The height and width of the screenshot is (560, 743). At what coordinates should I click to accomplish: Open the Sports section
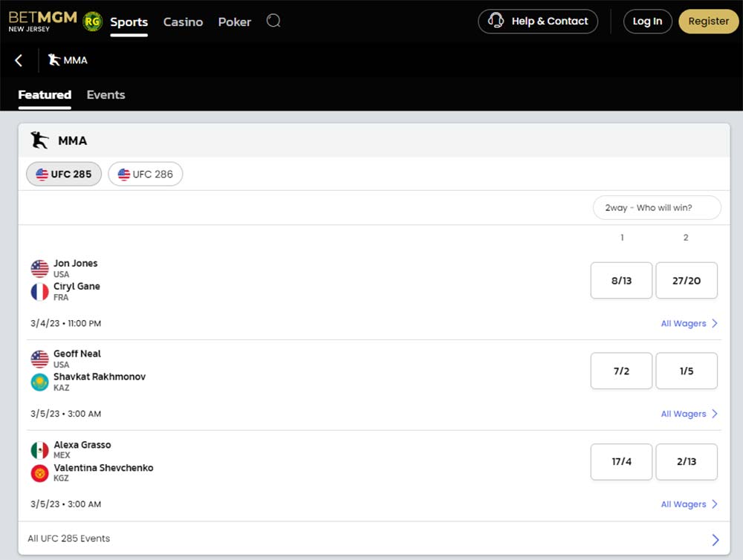click(129, 22)
